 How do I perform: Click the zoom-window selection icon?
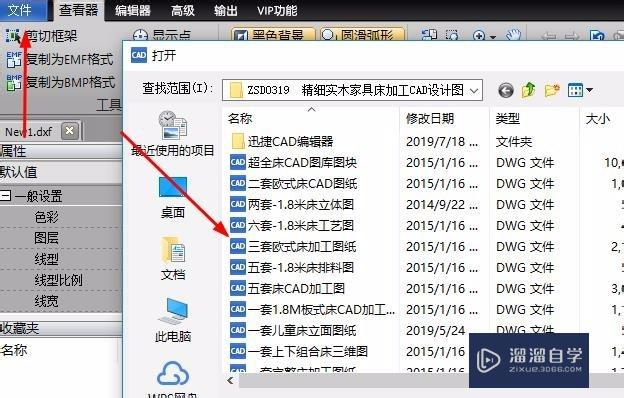pos(452,35)
